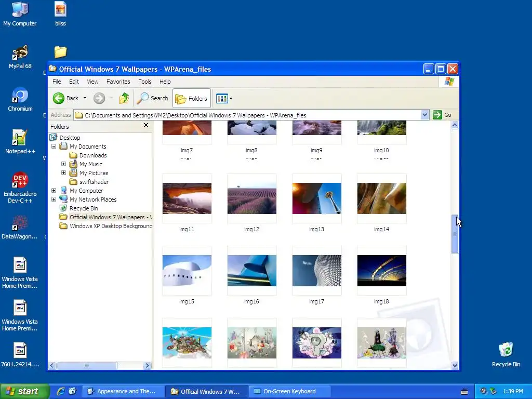532x399 pixels.
Task: Select Official Windows 7 Wallpapers tree folder
Action: [x=110, y=217]
